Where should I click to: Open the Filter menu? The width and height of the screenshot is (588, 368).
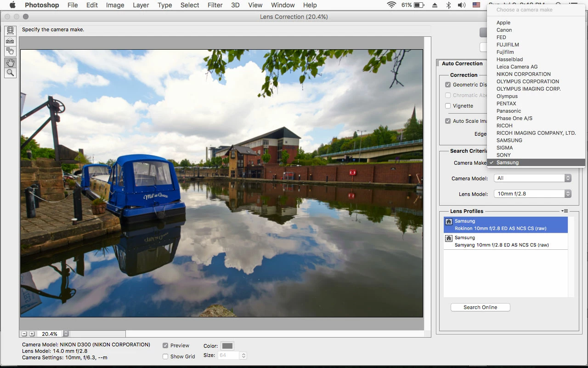click(215, 5)
